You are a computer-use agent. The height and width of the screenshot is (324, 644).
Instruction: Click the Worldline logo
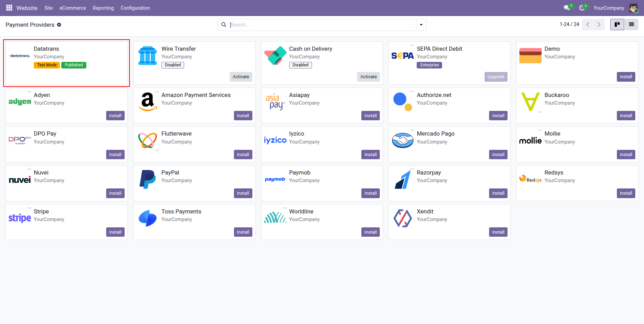click(x=275, y=217)
